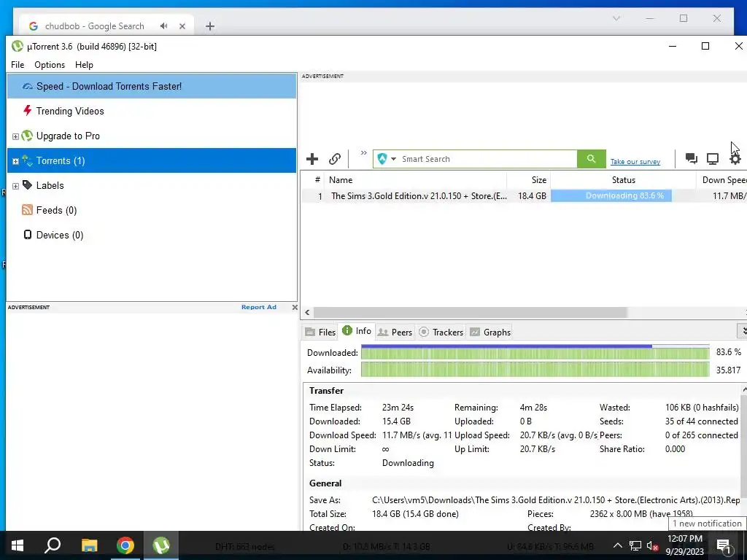Click the Add Torrent from URL link icon
Viewport: 747px width, 560px height.
click(335, 159)
